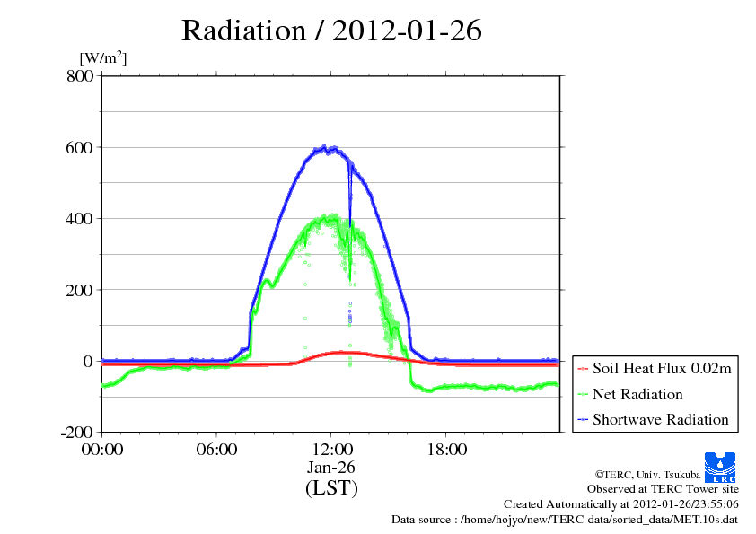Image resolution: width=756 pixels, height=534 pixels.
Task: Click the y-axis value '200'
Action: tap(79, 290)
